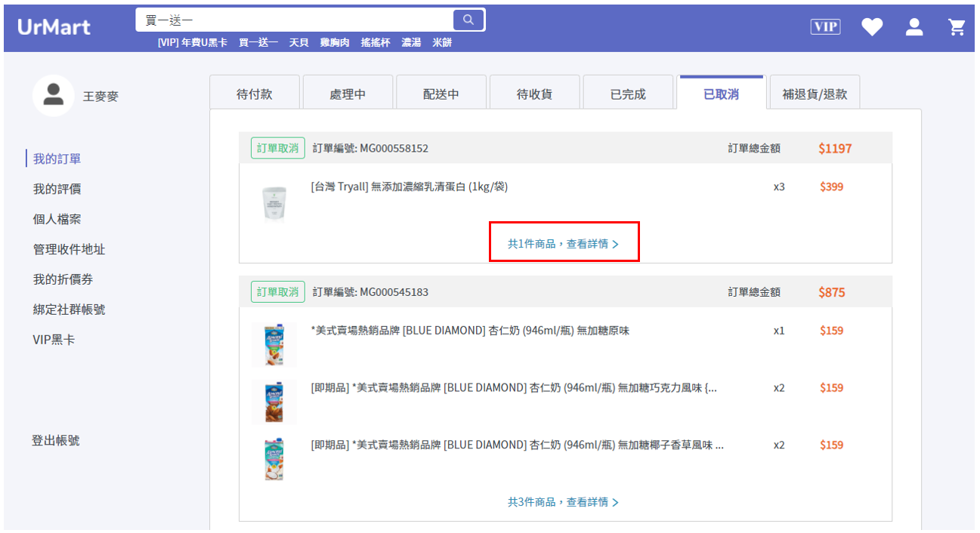Click the $1197 order total

point(835,149)
